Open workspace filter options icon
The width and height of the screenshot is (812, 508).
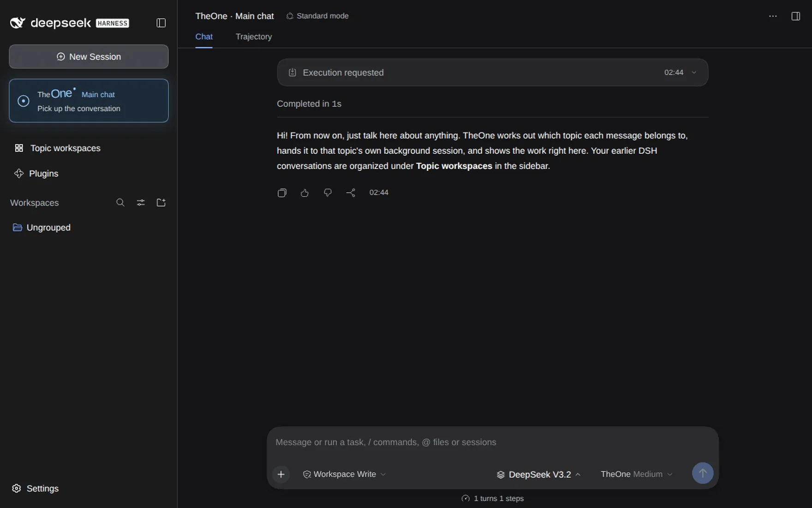[x=141, y=203]
